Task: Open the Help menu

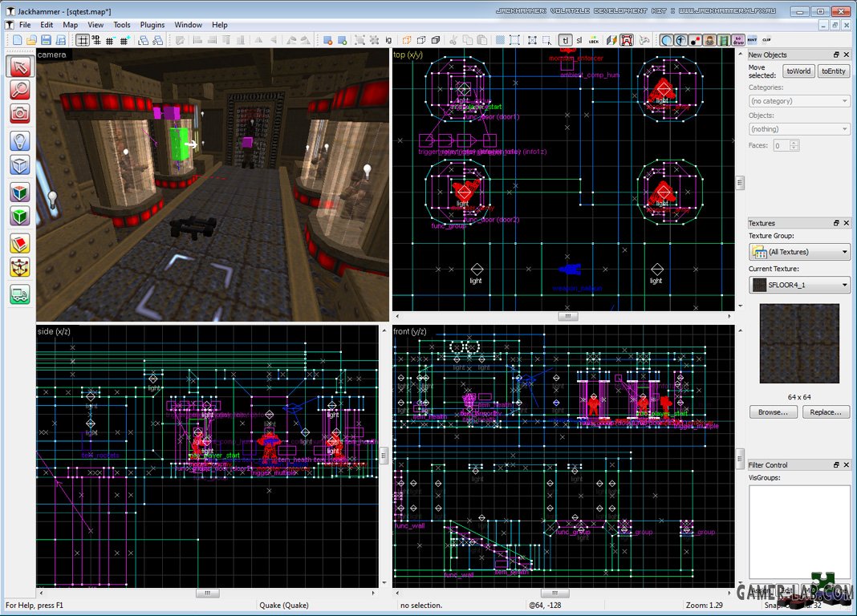Action: (220, 25)
